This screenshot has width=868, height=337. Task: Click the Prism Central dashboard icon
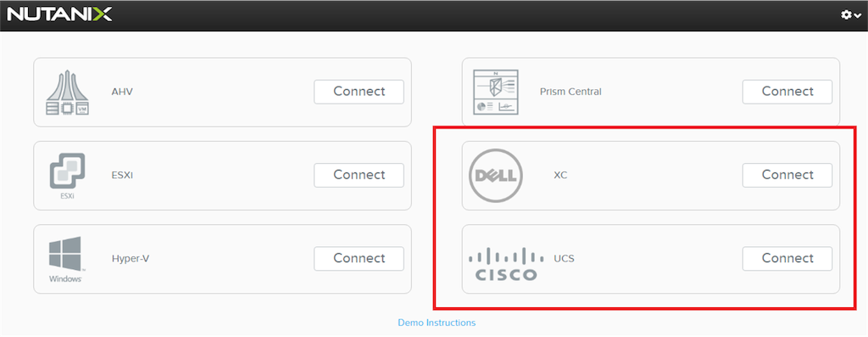point(495,92)
